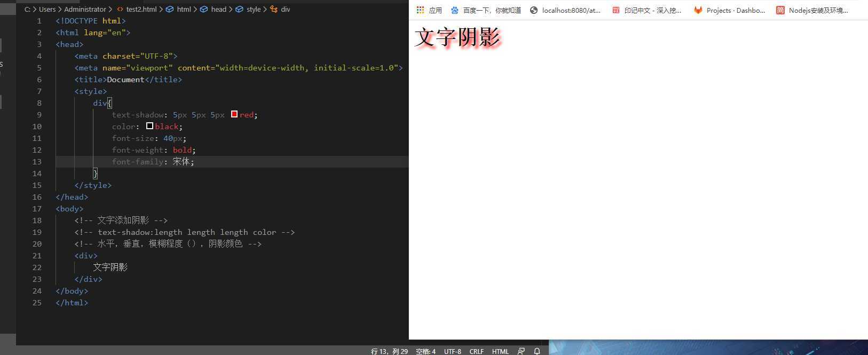868x355 pixels.
Task: Click the opening <style> tag on line 7
Action: tap(91, 91)
